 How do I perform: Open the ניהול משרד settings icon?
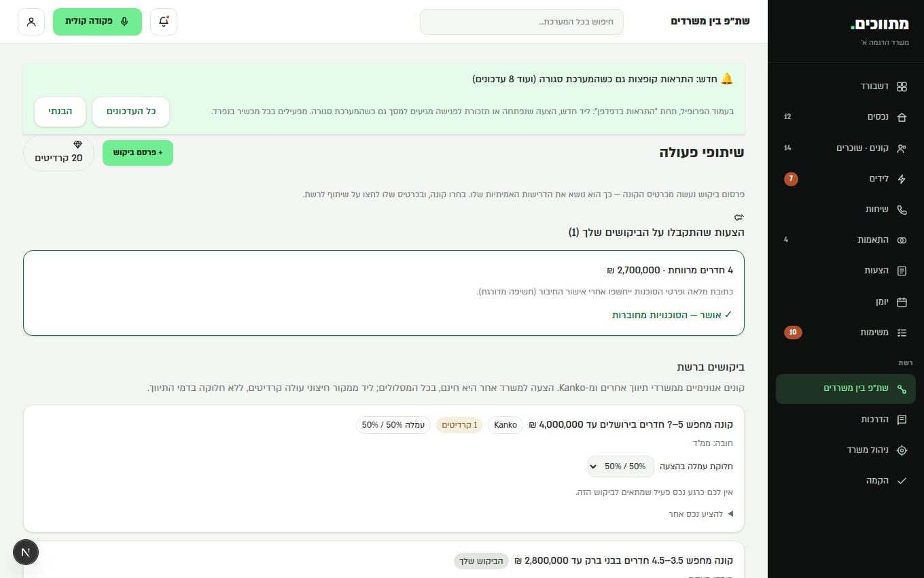coord(902,450)
